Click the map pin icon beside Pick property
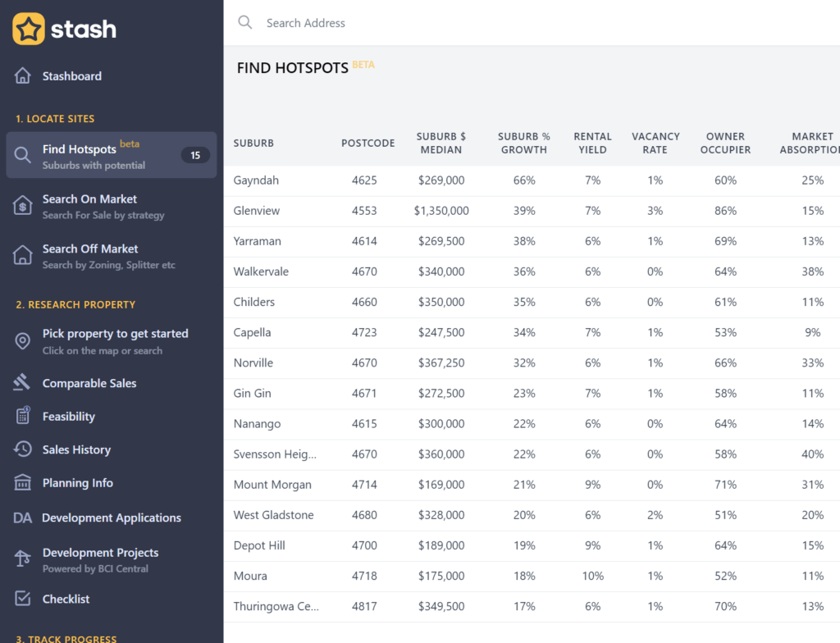 [21, 340]
